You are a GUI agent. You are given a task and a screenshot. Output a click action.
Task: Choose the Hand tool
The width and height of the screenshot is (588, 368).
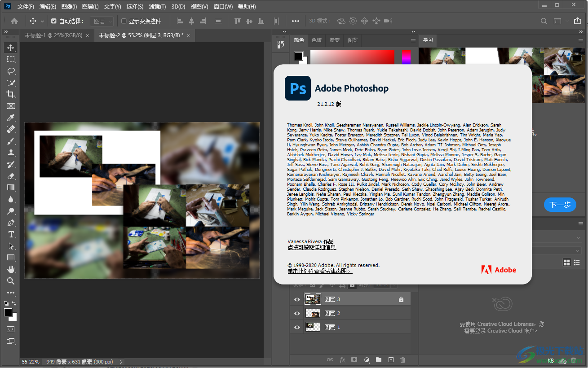[11, 269]
